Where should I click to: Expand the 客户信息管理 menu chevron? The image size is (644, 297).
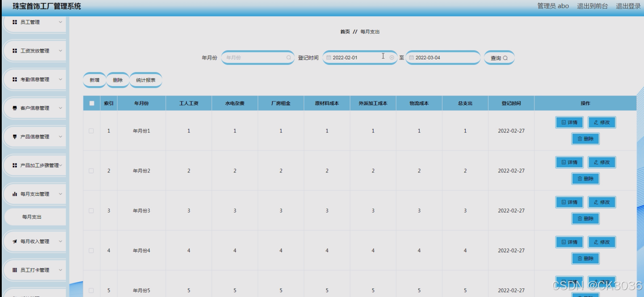pos(60,108)
